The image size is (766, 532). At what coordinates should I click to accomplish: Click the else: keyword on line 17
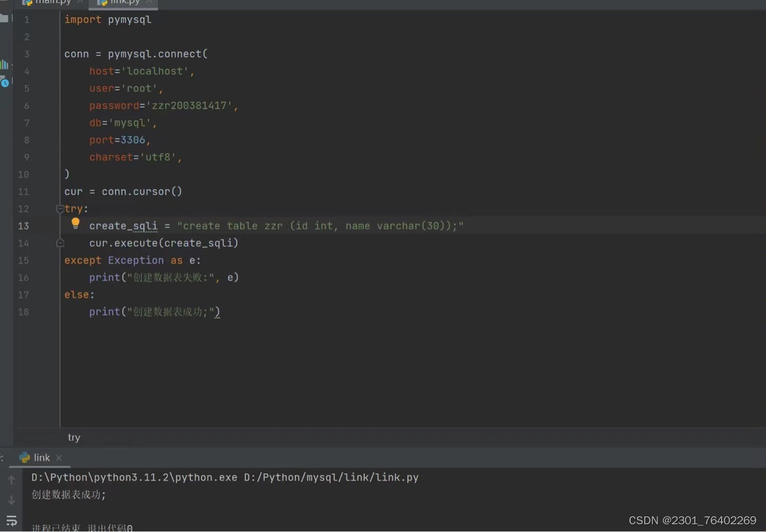[x=80, y=294]
